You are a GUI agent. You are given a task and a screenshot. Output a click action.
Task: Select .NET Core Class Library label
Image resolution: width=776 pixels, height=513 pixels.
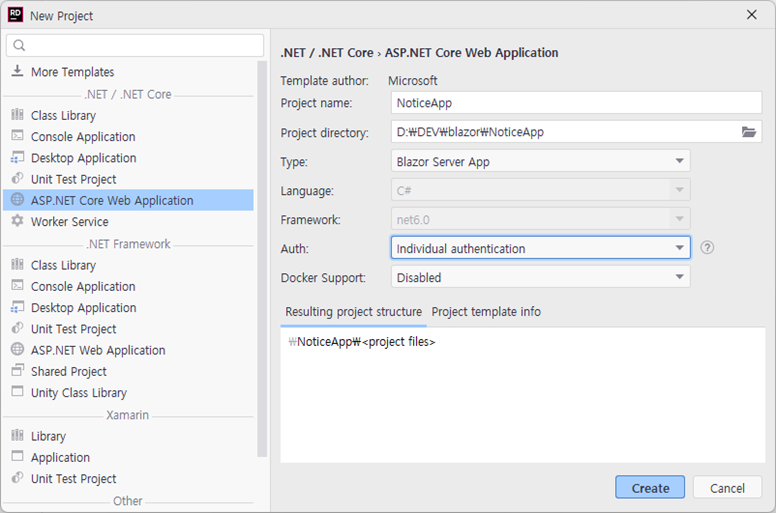[x=63, y=115]
